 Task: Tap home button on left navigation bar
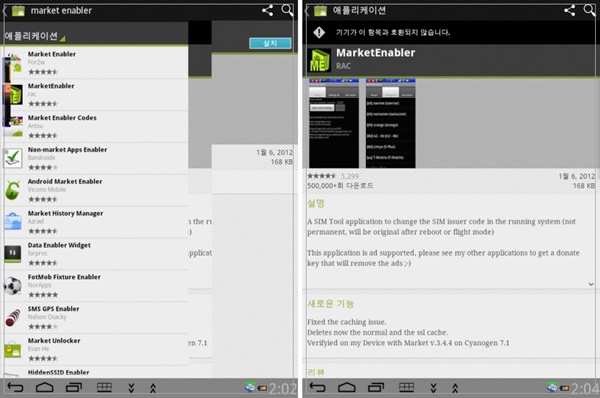pyautogui.click(x=44, y=388)
